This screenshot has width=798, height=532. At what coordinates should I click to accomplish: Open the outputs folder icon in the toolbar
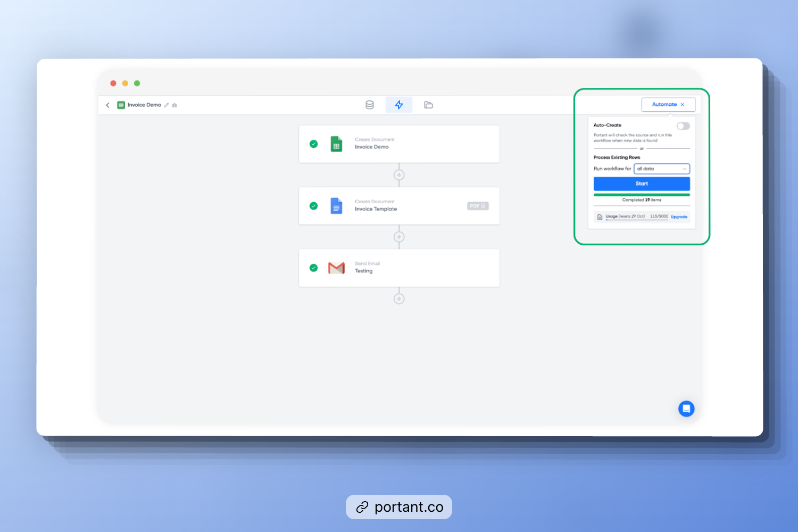click(x=429, y=104)
